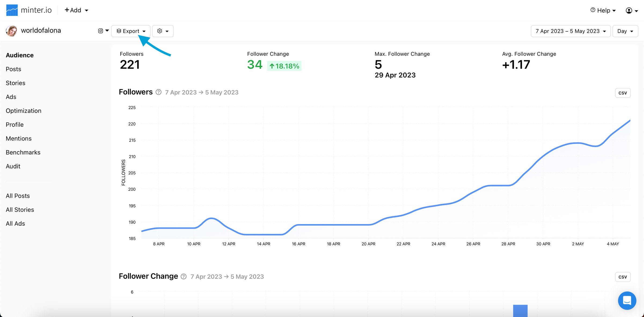This screenshot has width=644, height=317.
Task: Open the Followers chart help tooltip
Action: (x=158, y=92)
